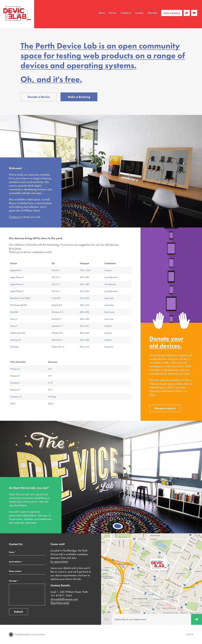Select Location in the navigation bar
Viewport: 202px width, 644px height.
click(139, 13)
